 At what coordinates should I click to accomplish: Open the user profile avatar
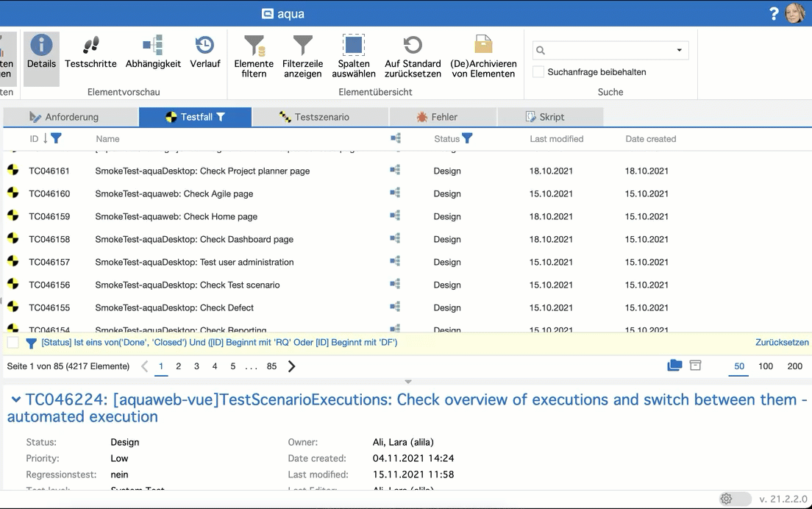pyautogui.click(x=795, y=13)
